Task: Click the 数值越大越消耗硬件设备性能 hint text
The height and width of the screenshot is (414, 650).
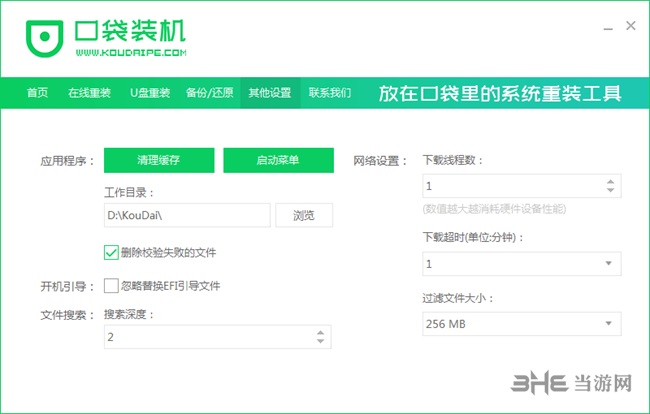Action: pyautogui.click(x=494, y=209)
